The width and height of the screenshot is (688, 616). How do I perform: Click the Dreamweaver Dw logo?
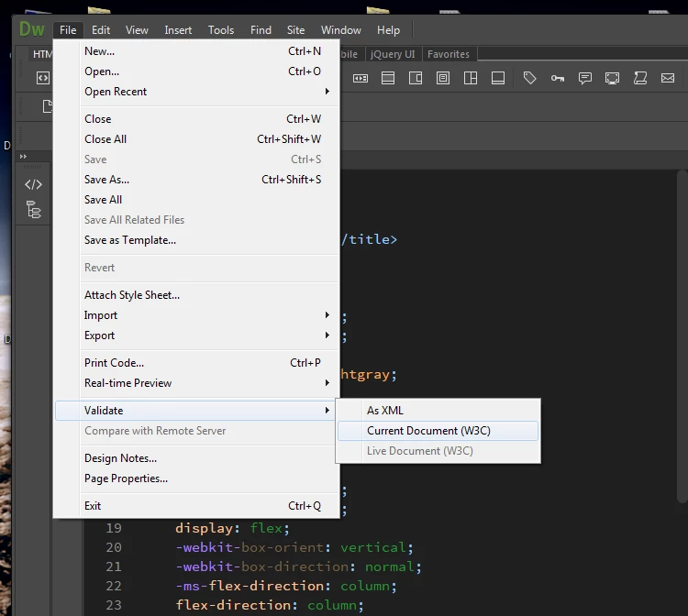pyautogui.click(x=31, y=29)
